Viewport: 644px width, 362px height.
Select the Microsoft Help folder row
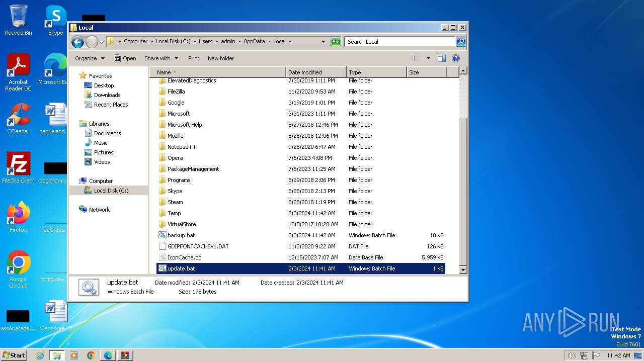click(x=300, y=125)
